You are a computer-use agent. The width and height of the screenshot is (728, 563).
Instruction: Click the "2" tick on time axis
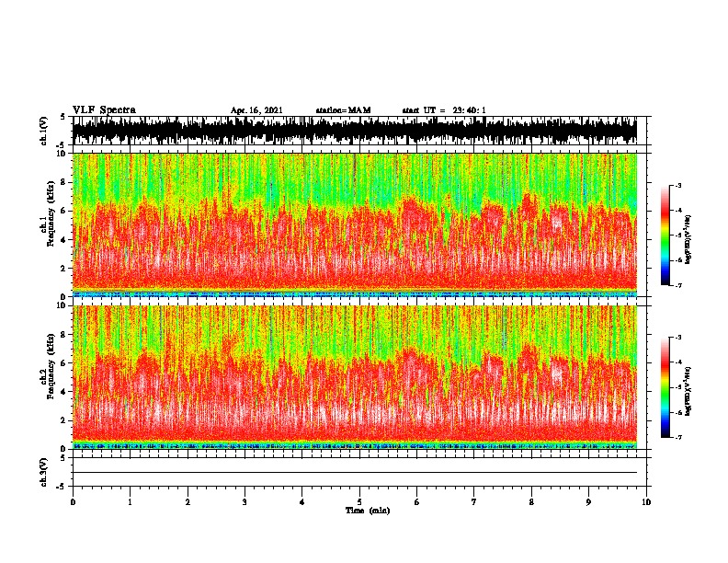pos(188,502)
